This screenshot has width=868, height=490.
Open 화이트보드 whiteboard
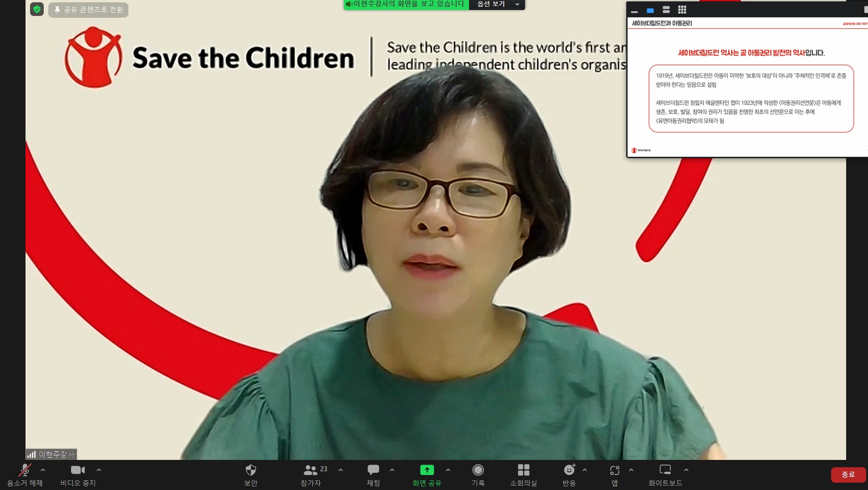pos(665,475)
